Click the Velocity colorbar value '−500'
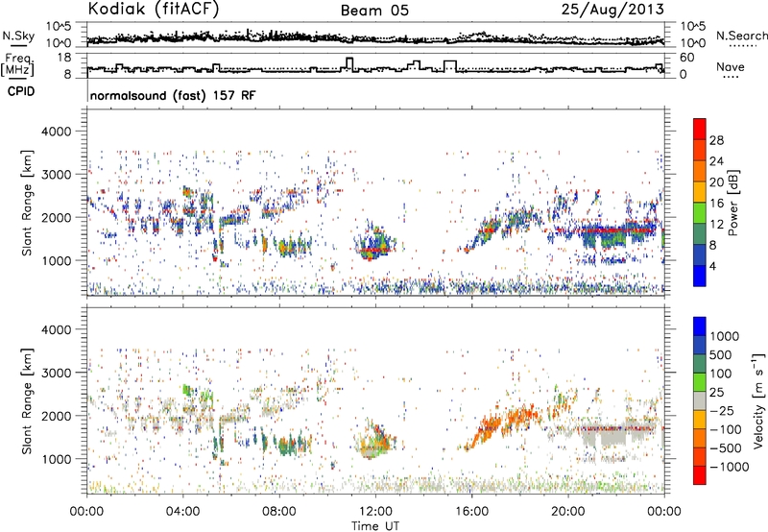768x532 pixels. click(726, 448)
